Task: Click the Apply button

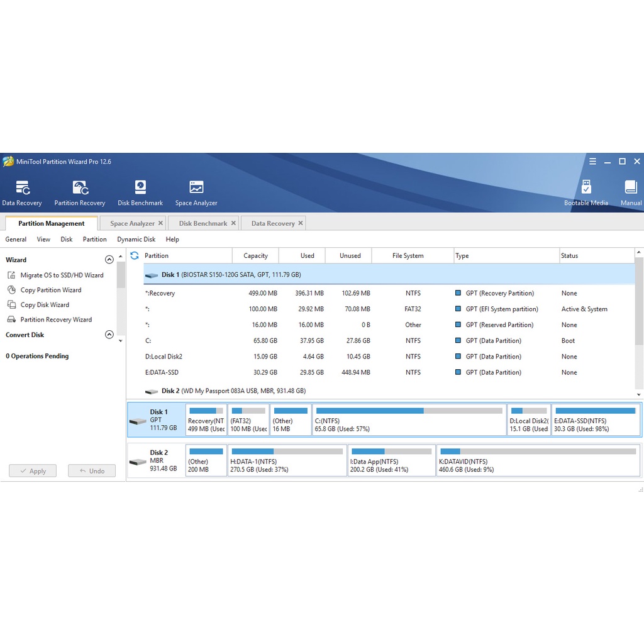Action: (33, 470)
